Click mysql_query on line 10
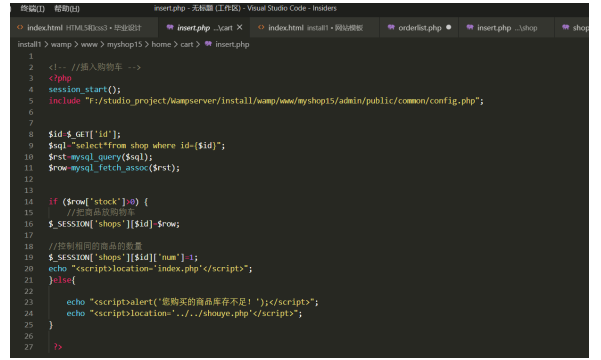The height and width of the screenshot is (360, 601). (x=96, y=157)
